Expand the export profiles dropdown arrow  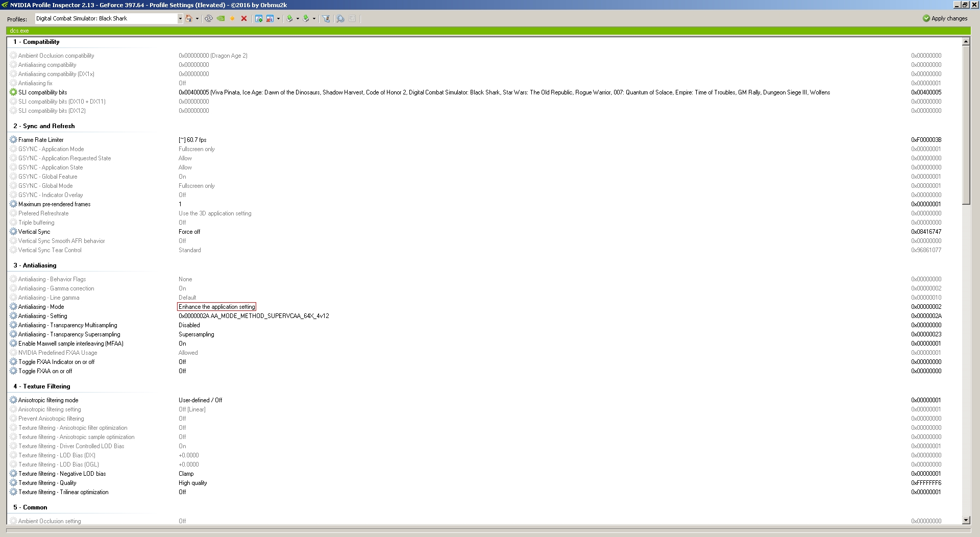click(x=298, y=18)
